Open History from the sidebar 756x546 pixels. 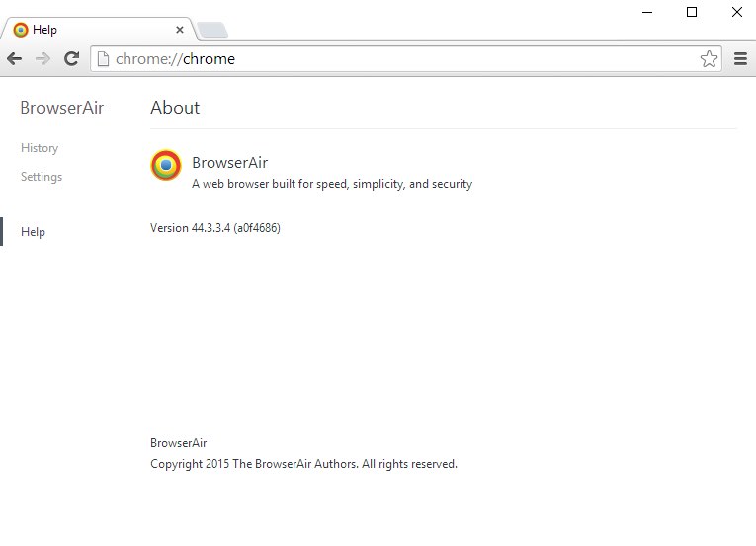(40, 148)
